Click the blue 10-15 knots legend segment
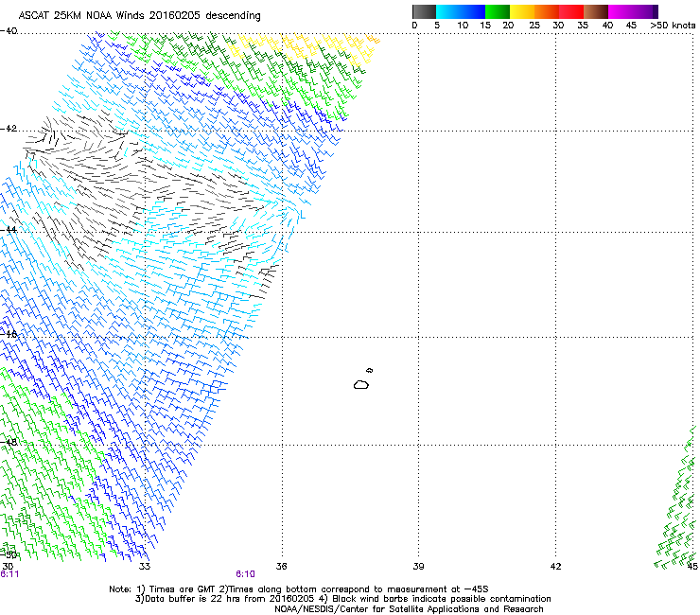700x615 pixels. coord(473,11)
